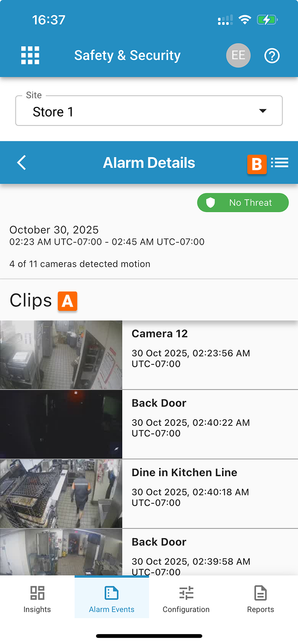Tap the Dine in Kitchen Line title
The width and height of the screenshot is (298, 644).
(184, 472)
